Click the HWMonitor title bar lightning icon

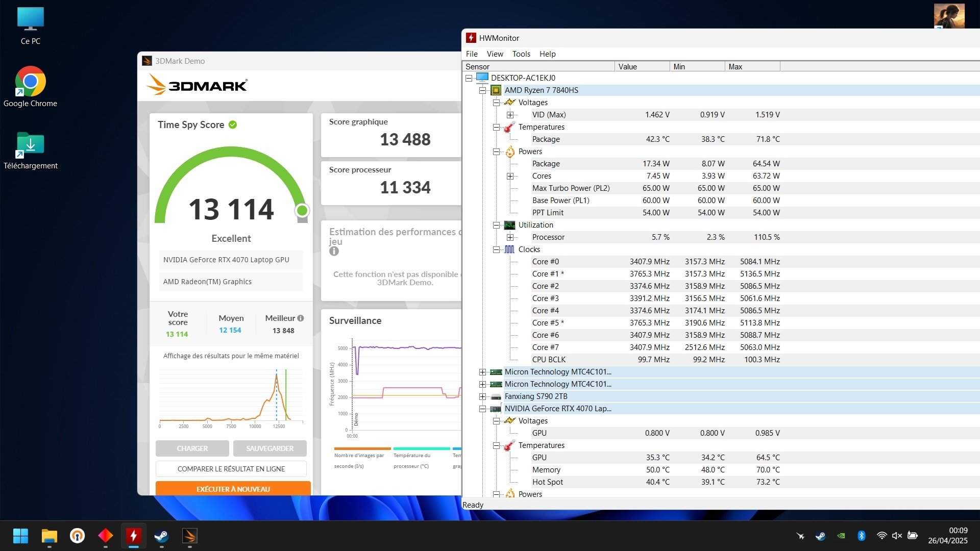pyautogui.click(x=471, y=38)
